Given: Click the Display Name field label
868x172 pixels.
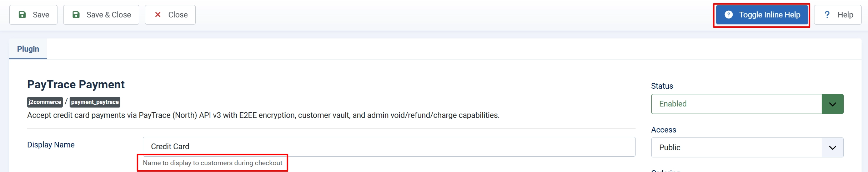Looking at the screenshot, I should pos(51,145).
